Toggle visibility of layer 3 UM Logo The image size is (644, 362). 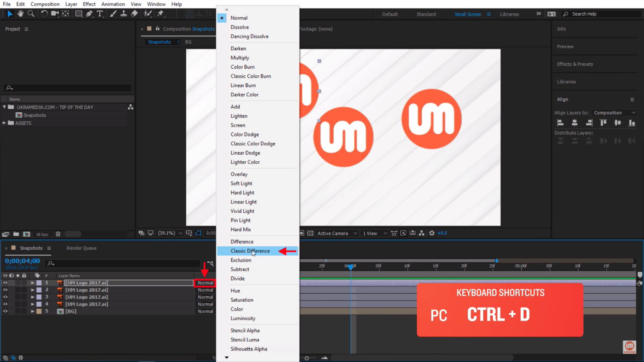pyautogui.click(x=5, y=297)
